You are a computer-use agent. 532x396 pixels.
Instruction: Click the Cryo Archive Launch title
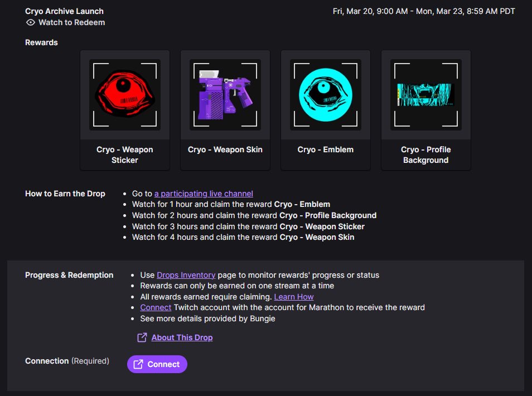pos(65,11)
